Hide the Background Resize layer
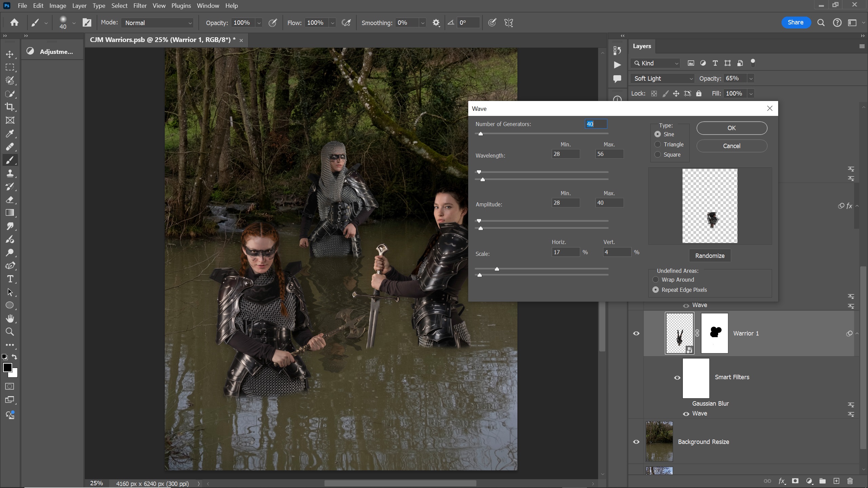The height and width of the screenshot is (488, 868). click(636, 442)
